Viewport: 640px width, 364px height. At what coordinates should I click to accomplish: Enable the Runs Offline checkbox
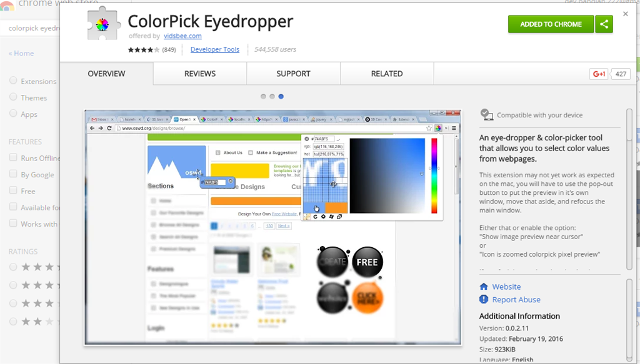[x=13, y=157]
